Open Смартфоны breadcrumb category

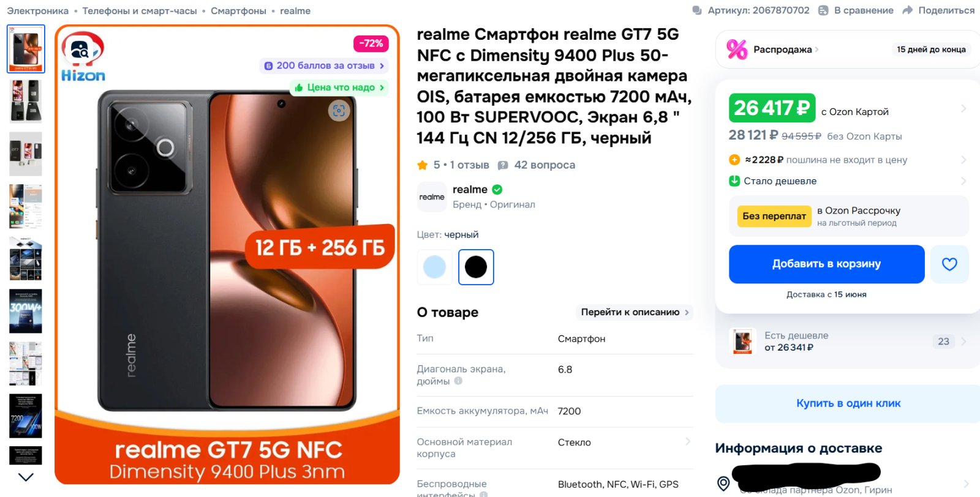coord(238,11)
